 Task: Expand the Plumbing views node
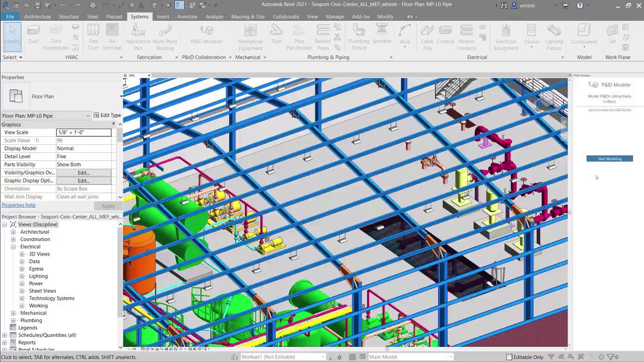pyautogui.click(x=14, y=320)
